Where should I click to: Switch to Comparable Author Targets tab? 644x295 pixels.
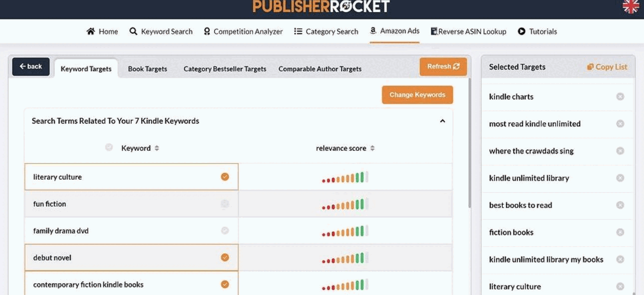(x=320, y=69)
